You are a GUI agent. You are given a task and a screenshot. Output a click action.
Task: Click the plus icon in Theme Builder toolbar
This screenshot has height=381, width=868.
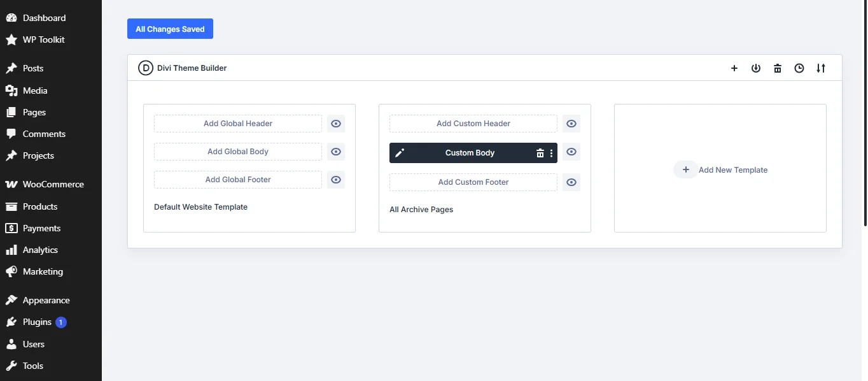point(734,68)
